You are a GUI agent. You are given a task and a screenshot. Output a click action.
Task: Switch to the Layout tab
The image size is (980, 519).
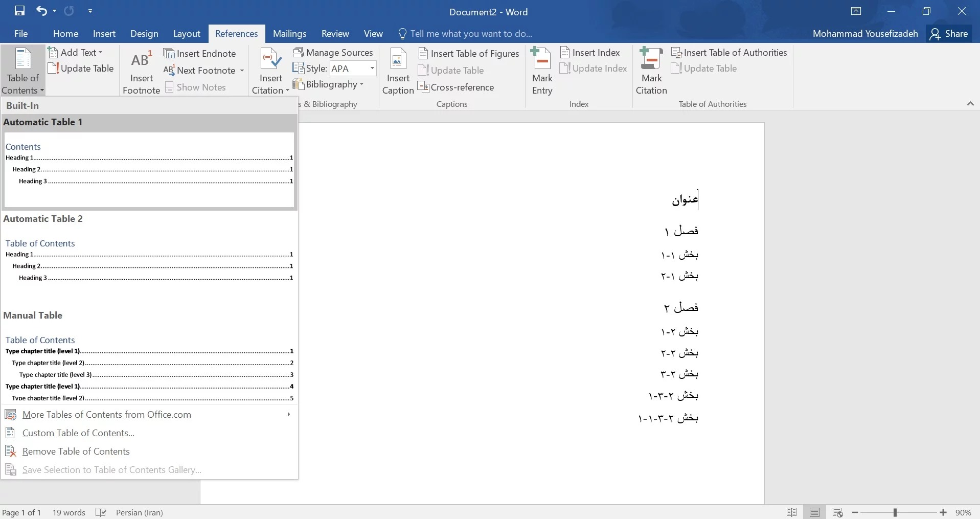tap(187, 33)
